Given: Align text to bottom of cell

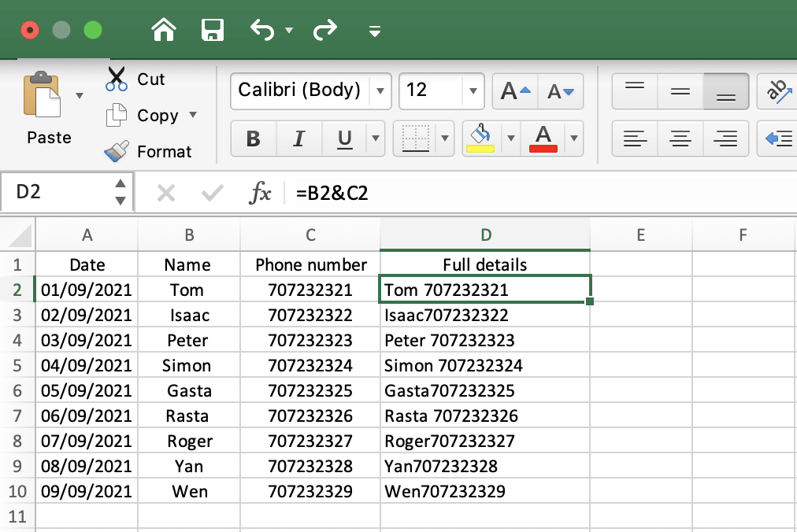Looking at the screenshot, I should coord(726,91).
